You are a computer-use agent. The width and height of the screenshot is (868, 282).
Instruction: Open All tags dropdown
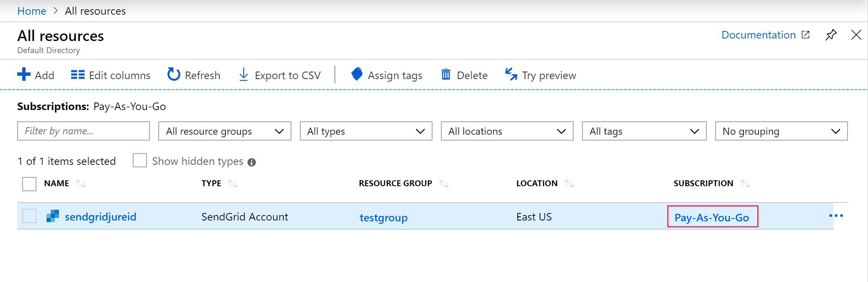point(644,131)
